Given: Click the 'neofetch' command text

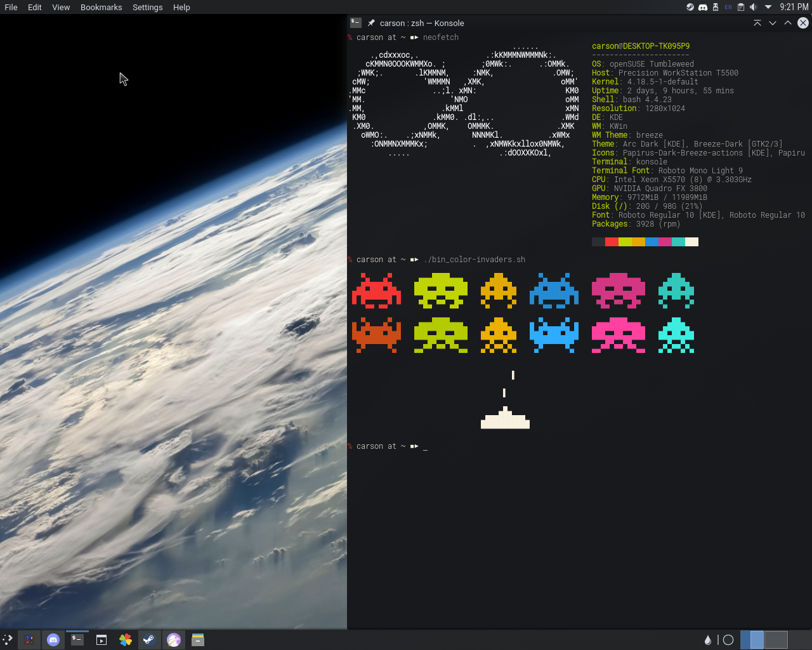Looking at the screenshot, I should [x=441, y=37].
